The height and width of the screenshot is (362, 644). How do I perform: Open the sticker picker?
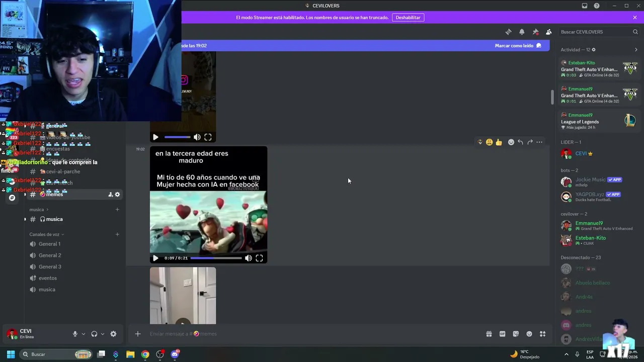(516, 334)
